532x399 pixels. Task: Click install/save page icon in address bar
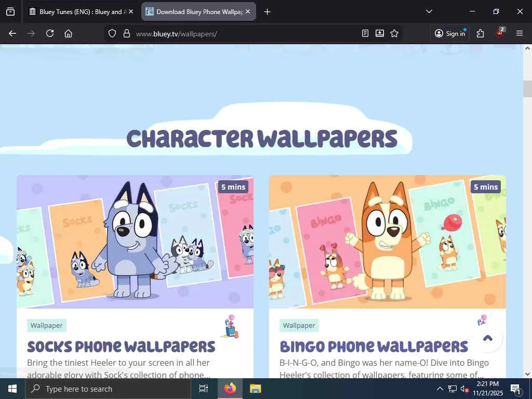[380, 33]
